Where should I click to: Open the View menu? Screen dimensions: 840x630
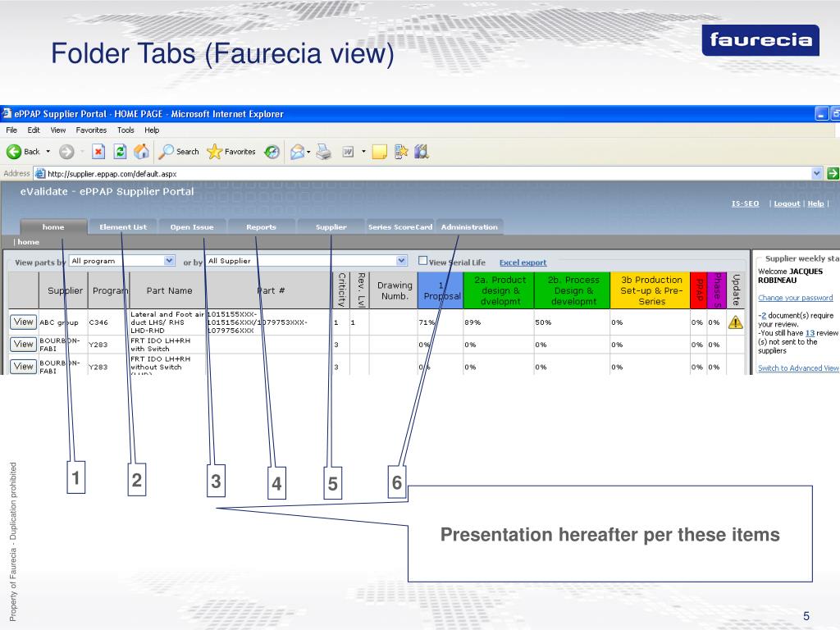[58, 130]
